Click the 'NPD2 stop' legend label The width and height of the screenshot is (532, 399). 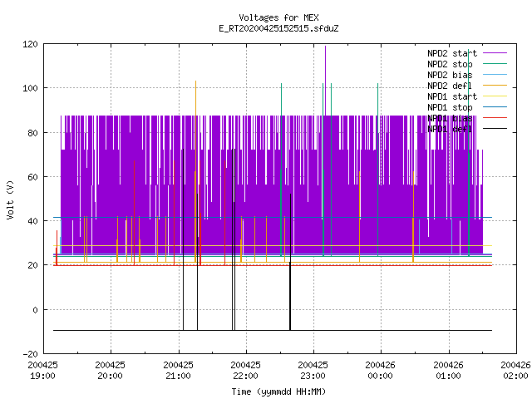point(450,64)
